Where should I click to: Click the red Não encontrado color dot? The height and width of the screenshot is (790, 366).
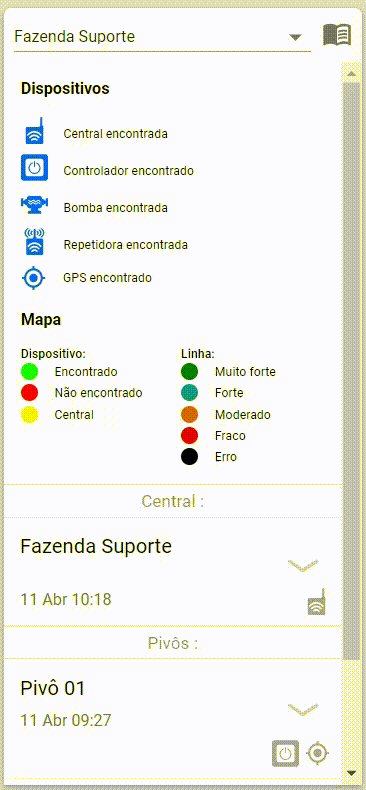tap(30, 392)
